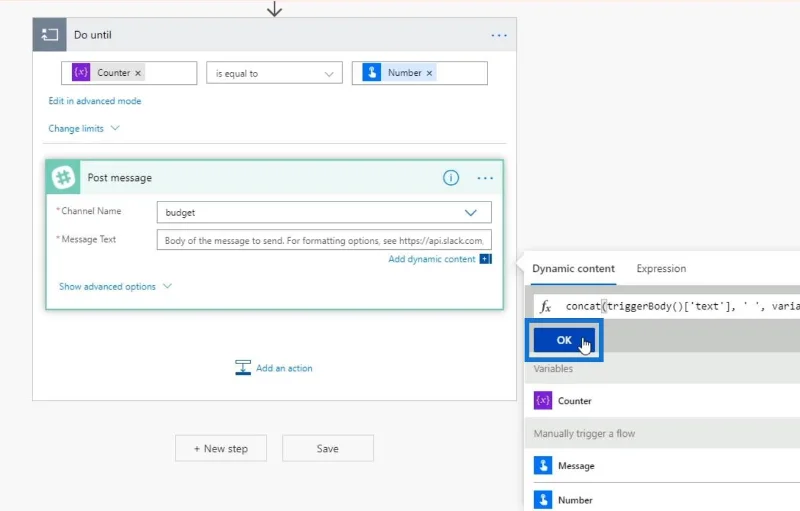Click the Do until header title
The height and width of the screenshot is (511, 800).
pos(92,35)
